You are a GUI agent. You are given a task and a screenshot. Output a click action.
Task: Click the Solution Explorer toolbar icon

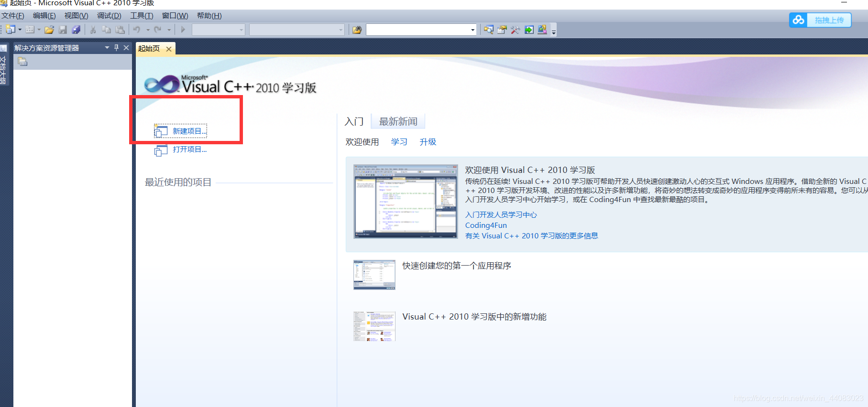pos(489,30)
